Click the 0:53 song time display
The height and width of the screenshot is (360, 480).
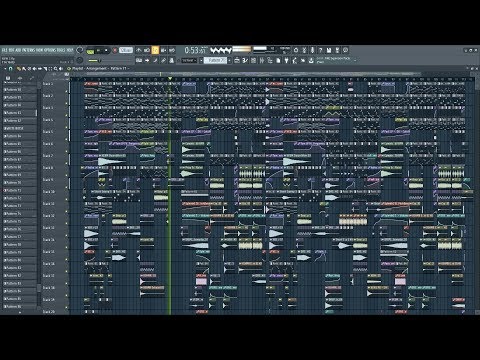pos(195,50)
